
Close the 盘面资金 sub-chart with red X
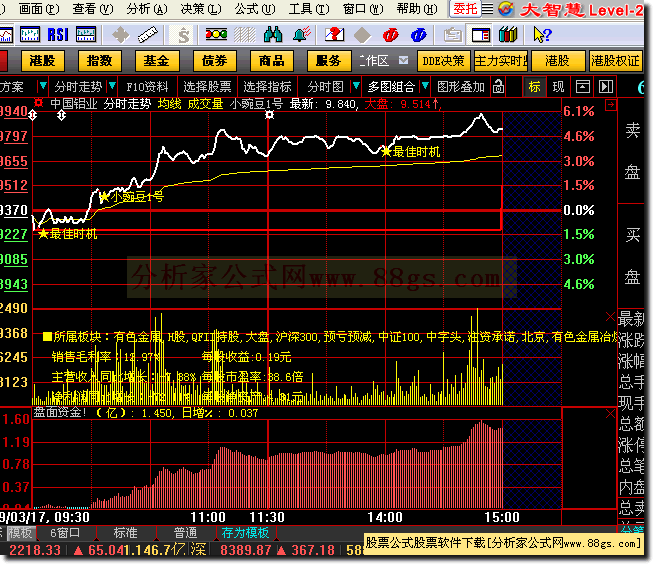pyautogui.click(x=610, y=414)
